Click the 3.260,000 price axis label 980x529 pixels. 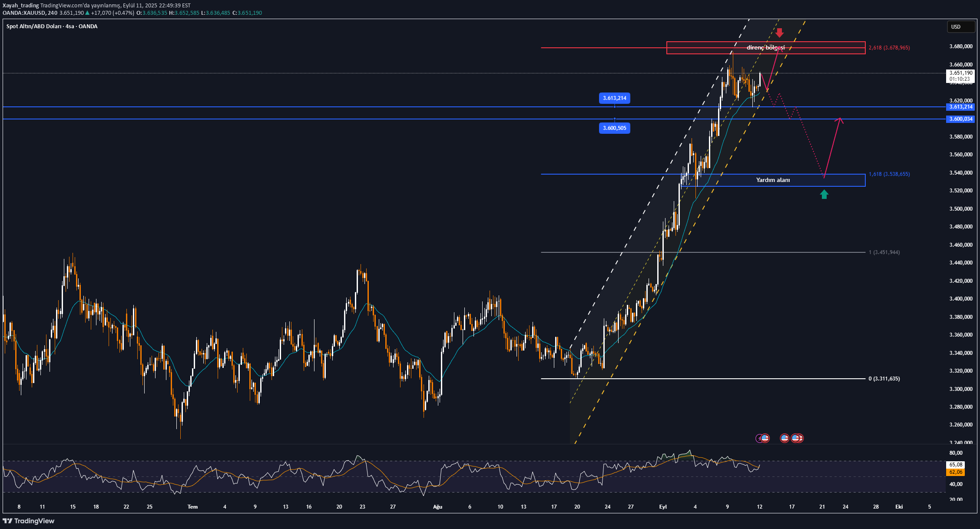coord(961,425)
